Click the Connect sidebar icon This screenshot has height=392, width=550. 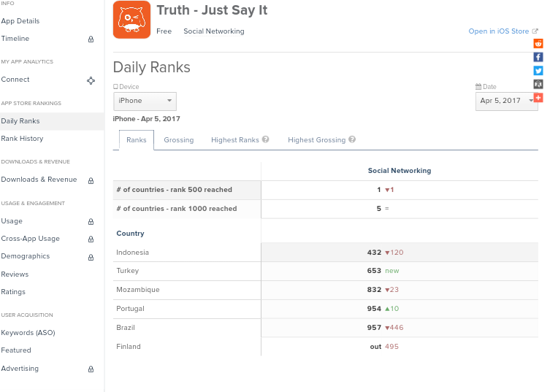(91, 80)
